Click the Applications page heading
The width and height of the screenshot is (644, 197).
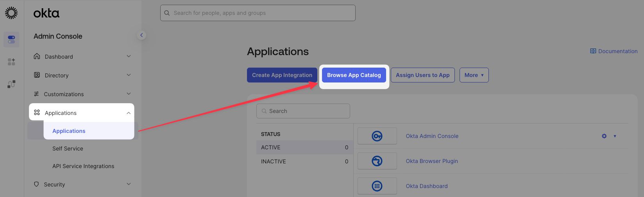pyautogui.click(x=278, y=52)
